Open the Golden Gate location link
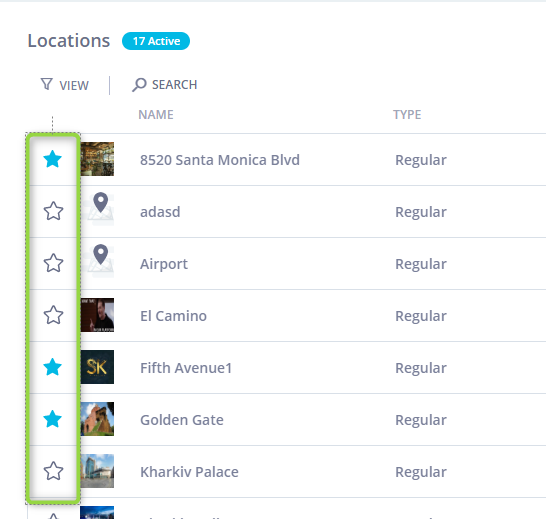Viewport: 546px width, 519px height. point(182,420)
